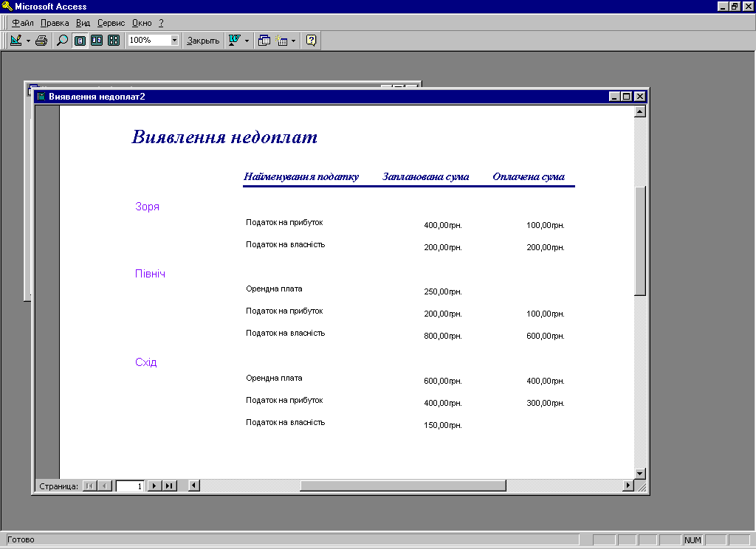Click the 300,00грн. paid amount
This screenshot has width=756, height=549.
pos(546,403)
